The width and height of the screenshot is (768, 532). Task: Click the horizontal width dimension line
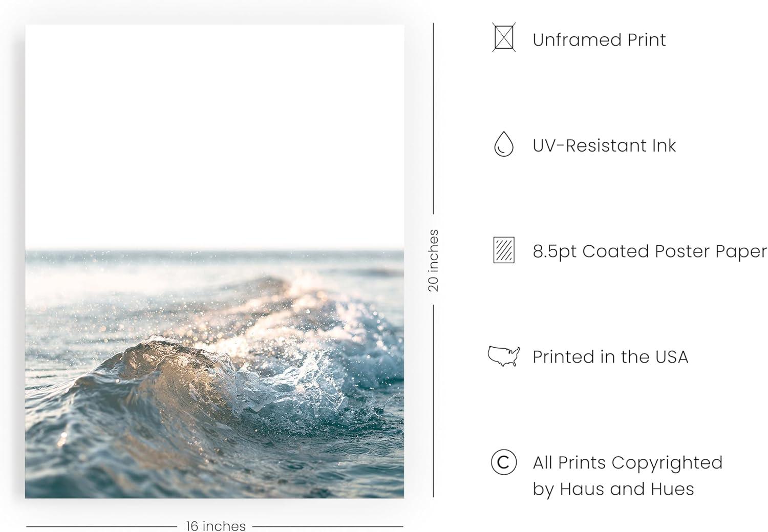[102, 526]
